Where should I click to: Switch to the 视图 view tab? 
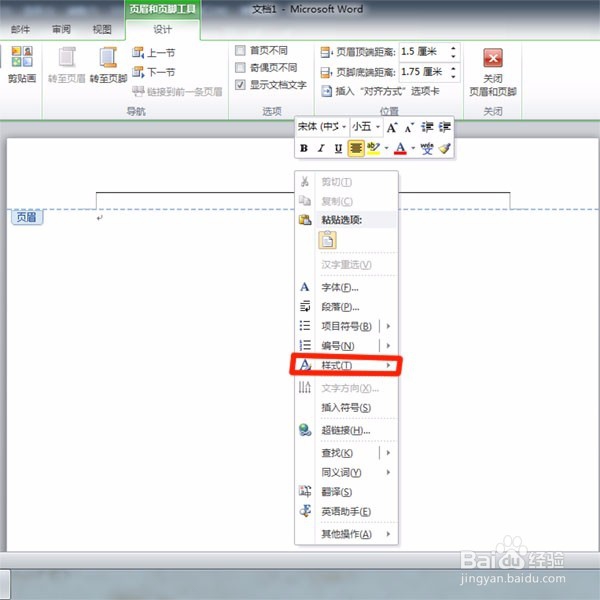(102, 29)
